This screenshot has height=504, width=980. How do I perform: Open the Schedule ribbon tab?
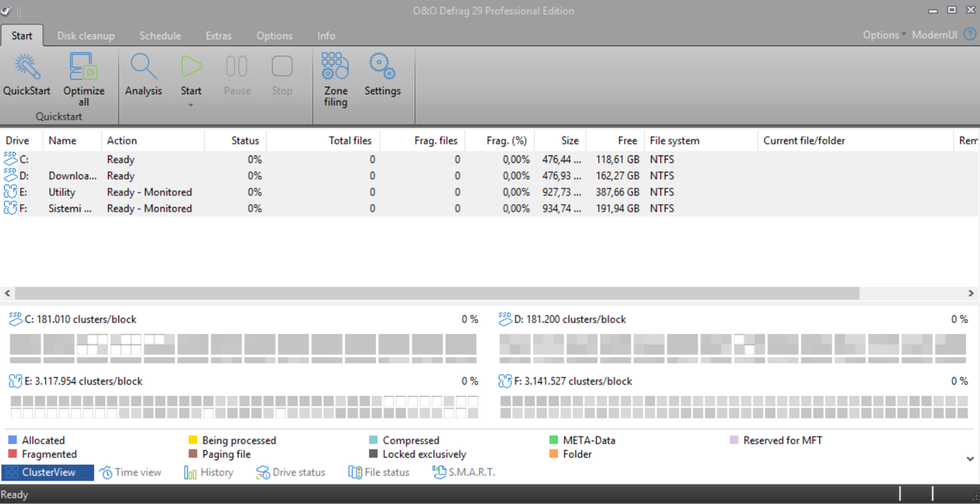click(x=160, y=36)
